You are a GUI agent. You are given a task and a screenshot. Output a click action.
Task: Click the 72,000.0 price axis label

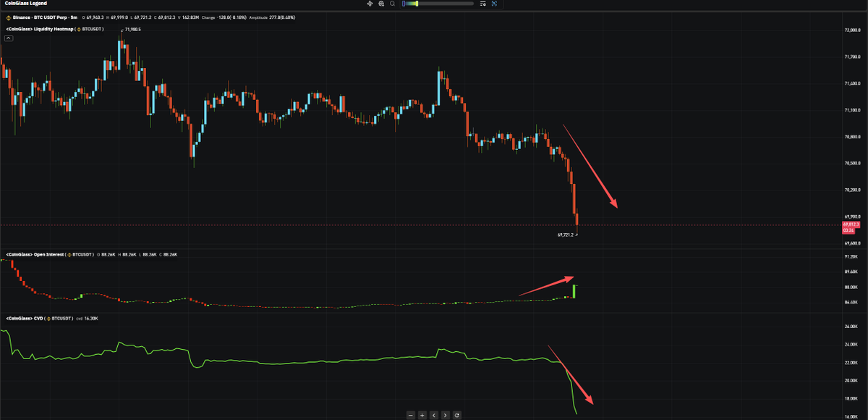point(852,30)
